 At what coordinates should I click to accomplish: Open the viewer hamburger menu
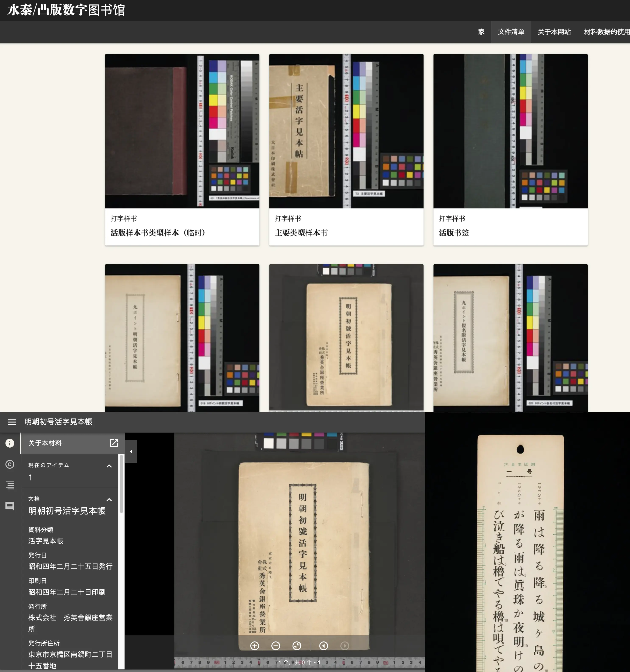click(12, 422)
